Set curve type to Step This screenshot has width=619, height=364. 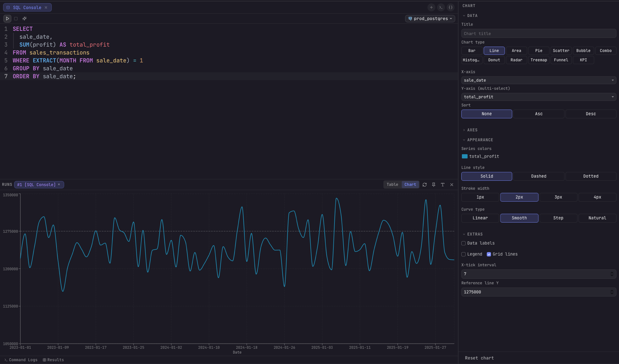click(x=558, y=218)
